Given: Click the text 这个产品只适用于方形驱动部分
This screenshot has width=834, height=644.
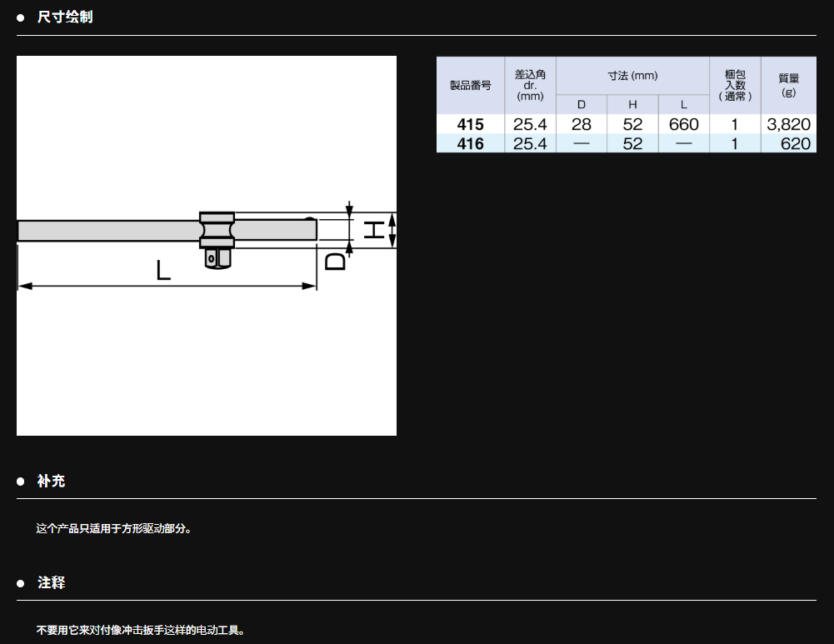Looking at the screenshot, I should coord(113,528).
